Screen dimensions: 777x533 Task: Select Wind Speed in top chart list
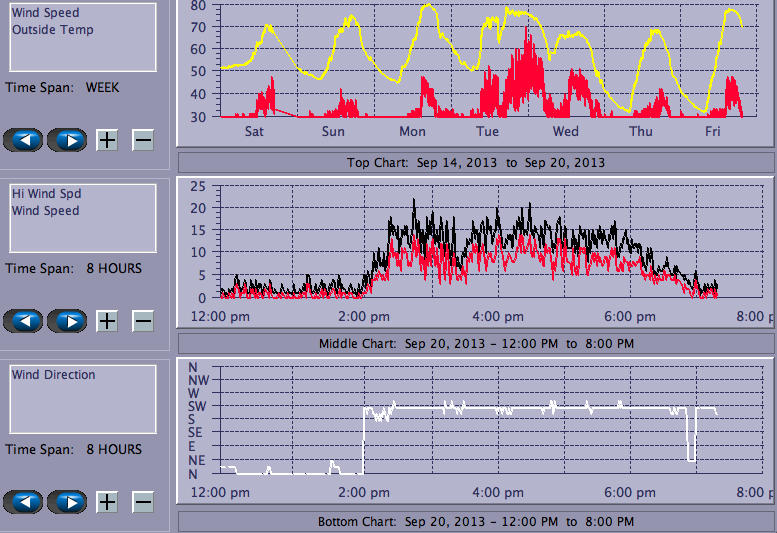coord(45,13)
